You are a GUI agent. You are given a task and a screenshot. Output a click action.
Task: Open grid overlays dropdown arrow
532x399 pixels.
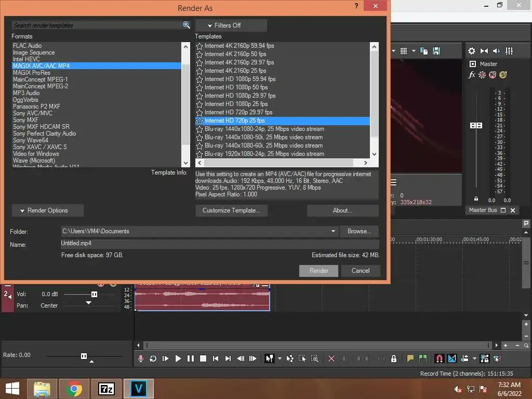pyautogui.click(x=414, y=51)
